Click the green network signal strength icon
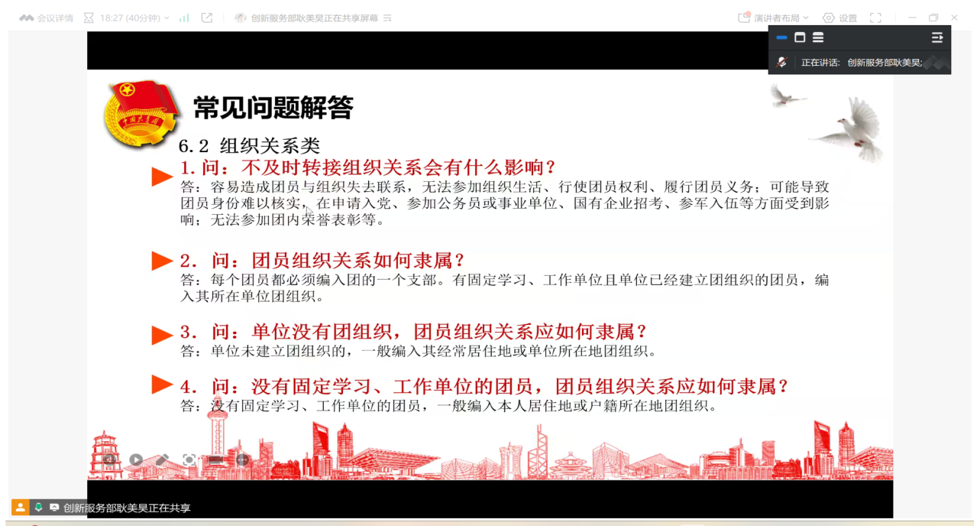The image size is (980, 526). click(x=184, y=18)
